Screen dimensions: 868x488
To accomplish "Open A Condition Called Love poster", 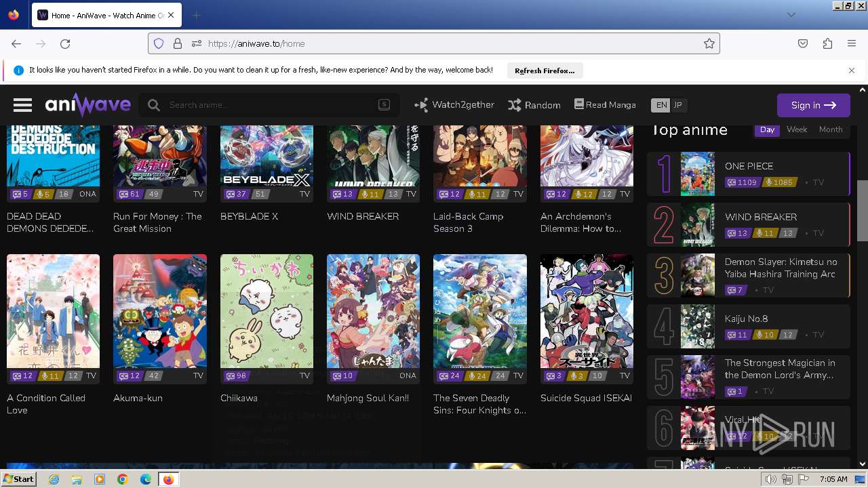I will (x=53, y=312).
